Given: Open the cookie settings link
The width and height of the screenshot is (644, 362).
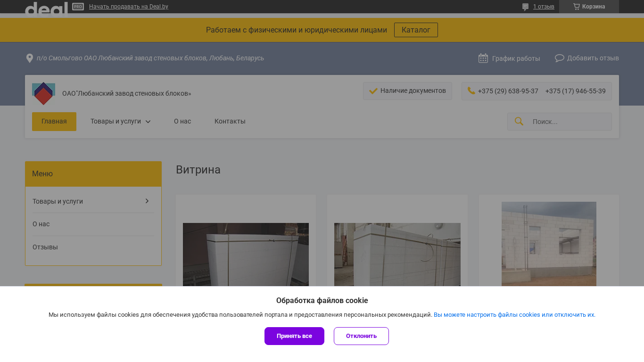Looking at the screenshot, I should click(x=514, y=315).
